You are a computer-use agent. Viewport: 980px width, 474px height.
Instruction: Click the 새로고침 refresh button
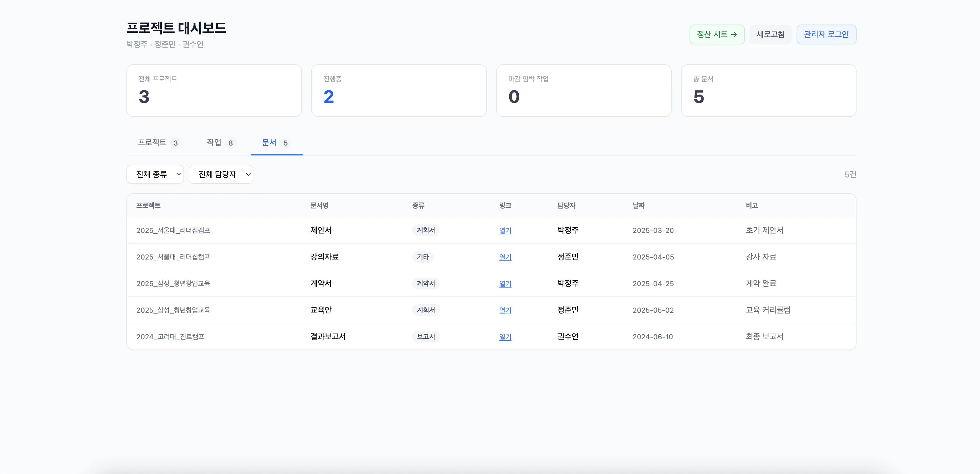point(770,34)
